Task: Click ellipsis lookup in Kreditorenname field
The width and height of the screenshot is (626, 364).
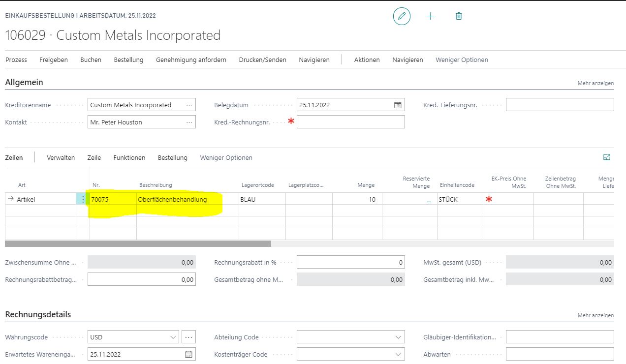Action: 189,105
